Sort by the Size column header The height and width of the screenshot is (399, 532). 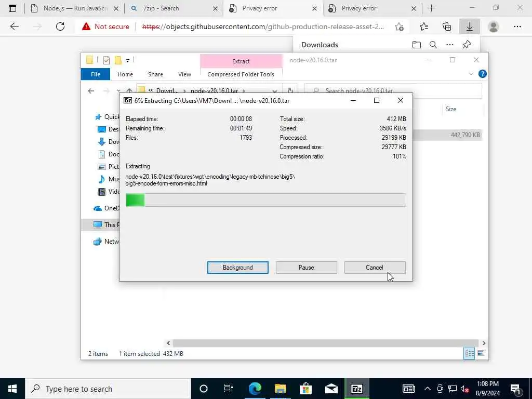(450, 109)
